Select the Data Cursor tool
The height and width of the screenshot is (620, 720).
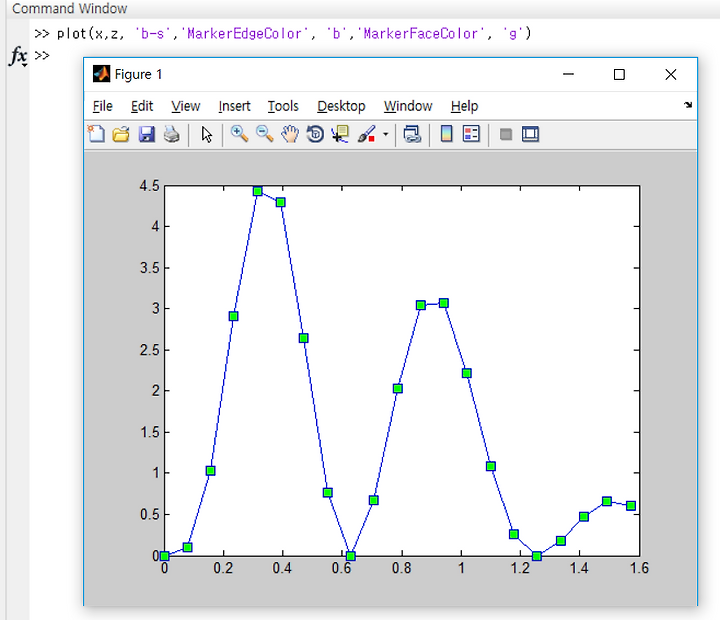pos(340,134)
